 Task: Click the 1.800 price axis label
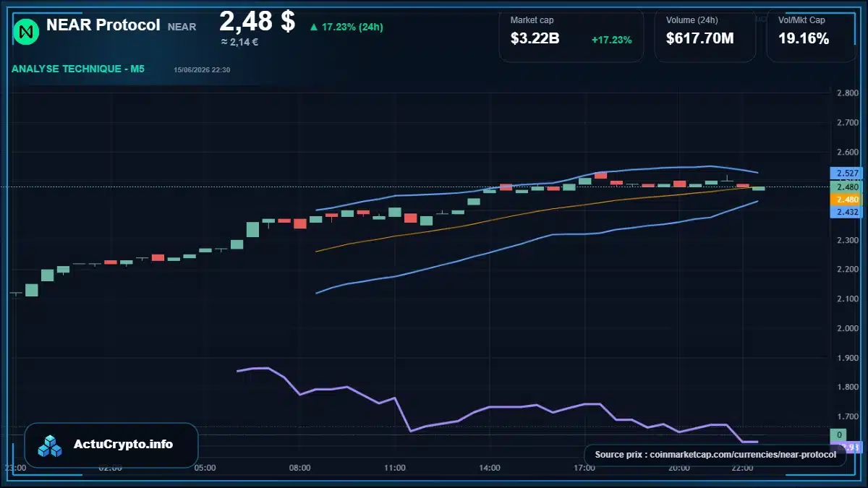(846, 388)
